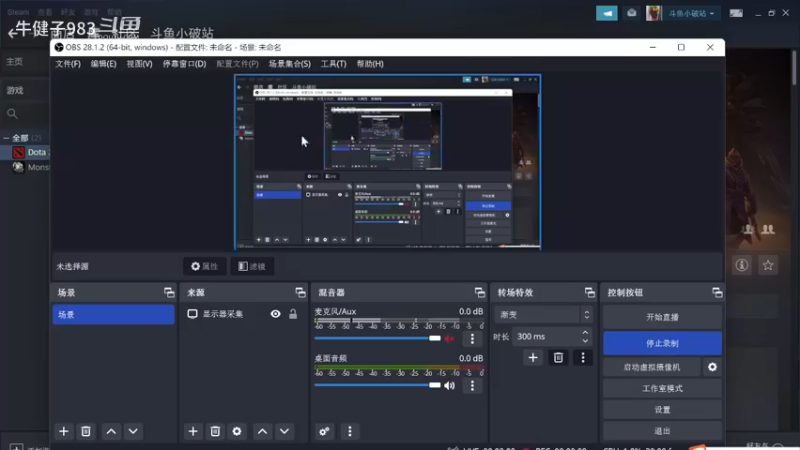
Task: Open the 场景集合(S) menu
Action: point(289,64)
